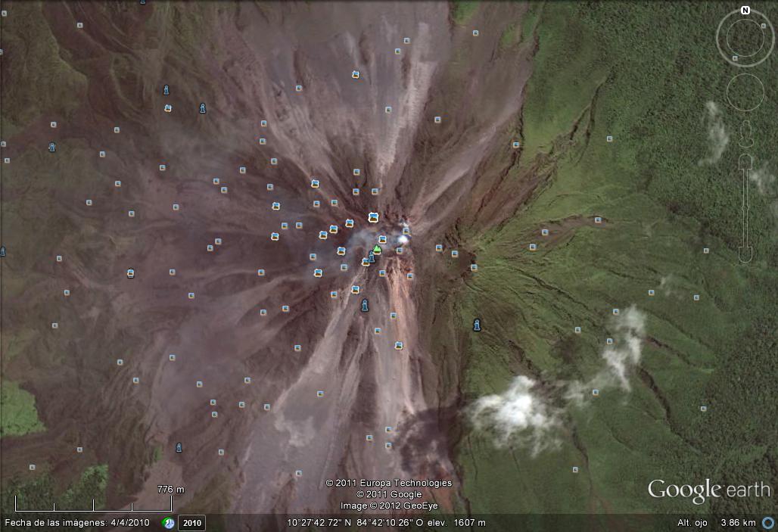Image resolution: width=778 pixels, height=532 pixels.
Task: Select the Street View pegman icon
Action: coord(745,135)
